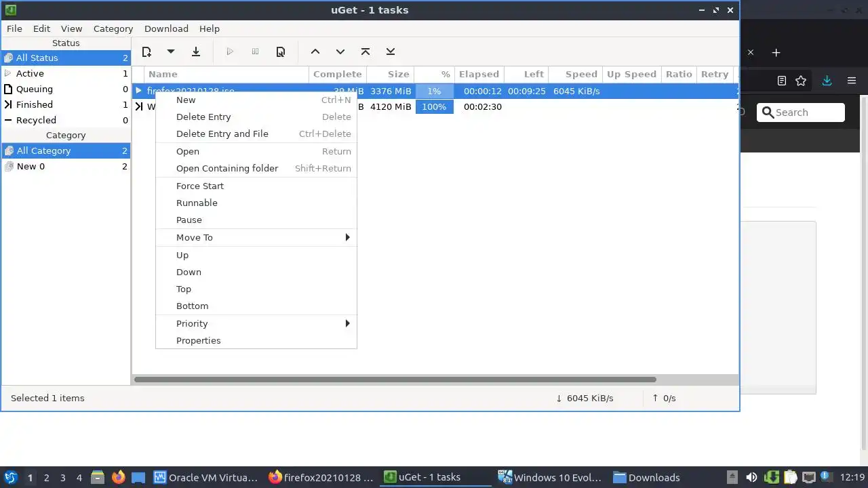Click Firefox downloads arrow icon
Screen dimensions: 868x488
(827, 81)
